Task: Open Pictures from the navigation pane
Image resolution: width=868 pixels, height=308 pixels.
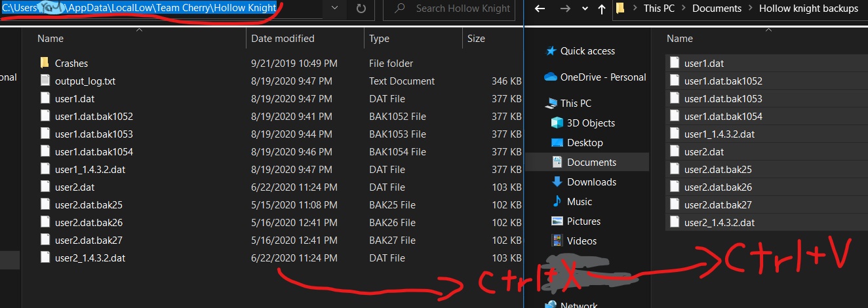Action: (583, 221)
